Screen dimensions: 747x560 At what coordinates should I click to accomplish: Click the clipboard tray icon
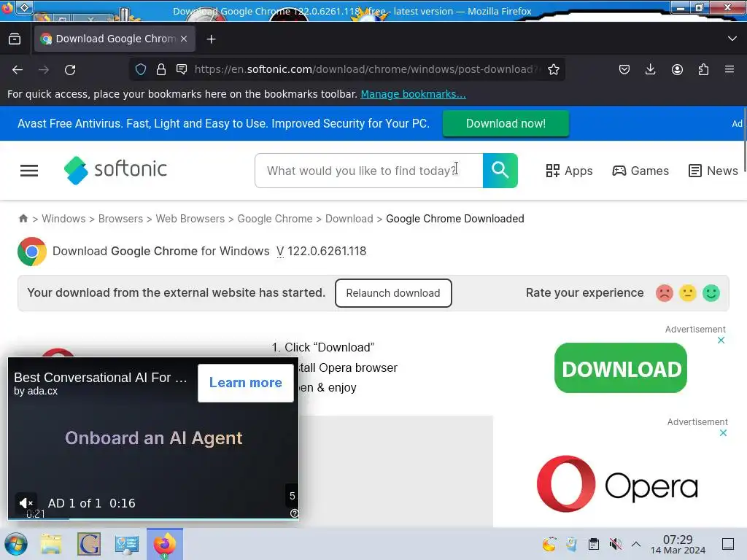tap(594, 544)
